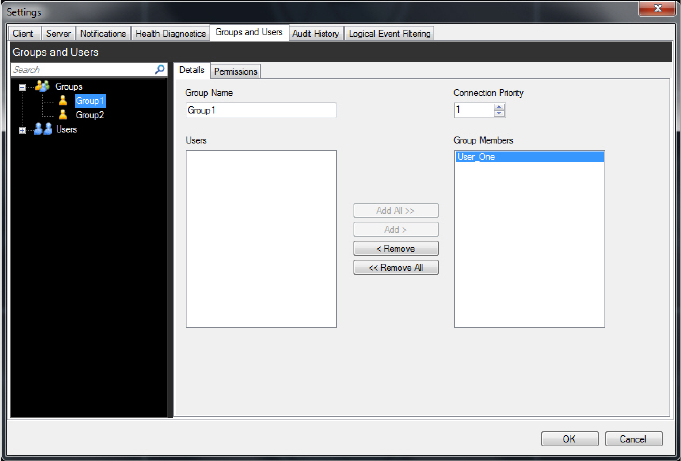Screen dimensions: 681x461
Task: Switch to the Notifications tab
Action: pos(103,33)
